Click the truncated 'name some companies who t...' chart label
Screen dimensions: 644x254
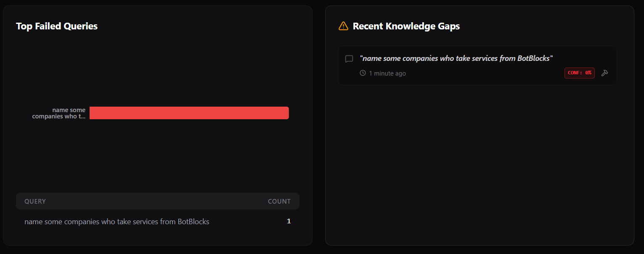(59, 113)
